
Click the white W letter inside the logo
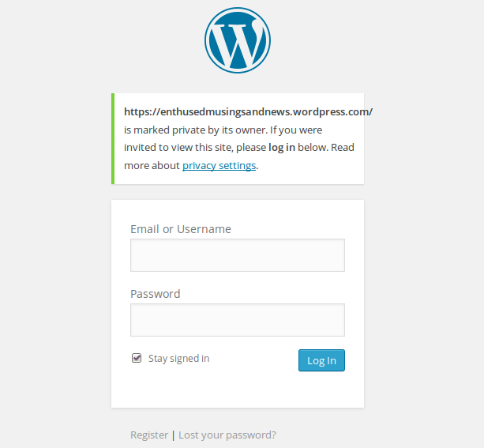click(238, 44)
